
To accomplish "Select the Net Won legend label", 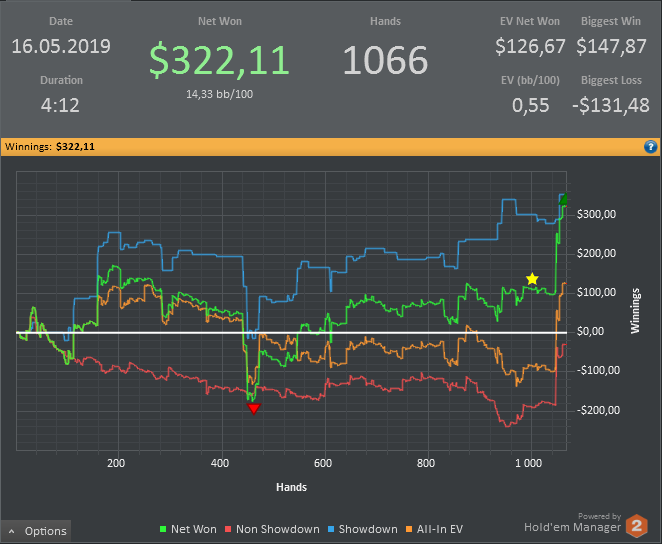I will point(194,529).
